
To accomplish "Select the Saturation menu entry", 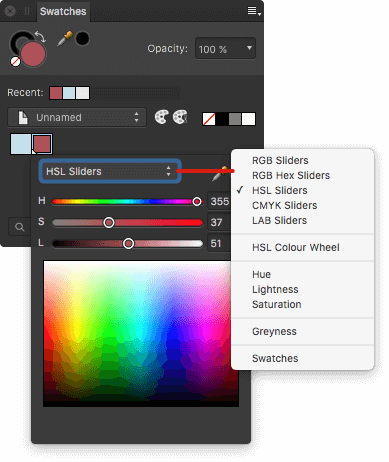I will (277, 304).
